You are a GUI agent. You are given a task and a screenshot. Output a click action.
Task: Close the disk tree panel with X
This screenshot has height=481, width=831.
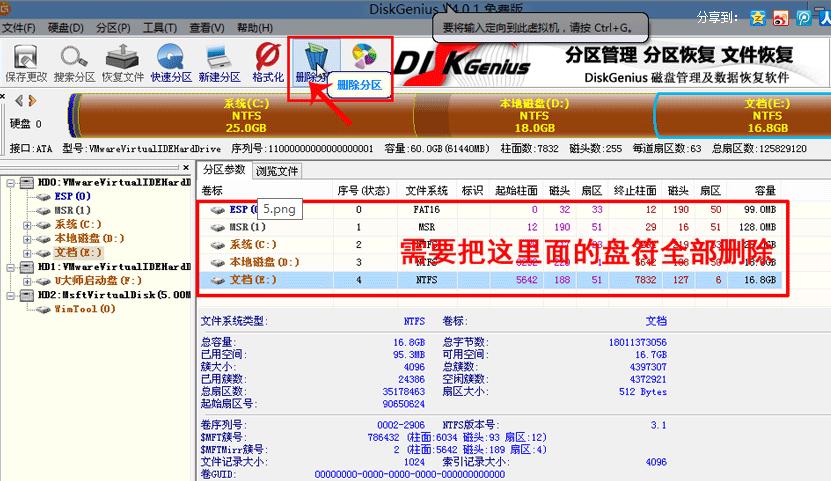pos(186,167)
